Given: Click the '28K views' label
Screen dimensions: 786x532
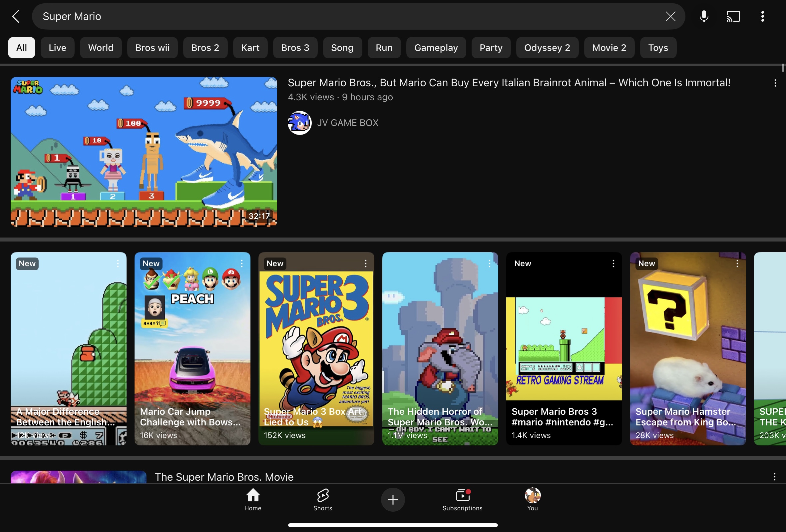Looking at the screenshot, I should 654,436.
